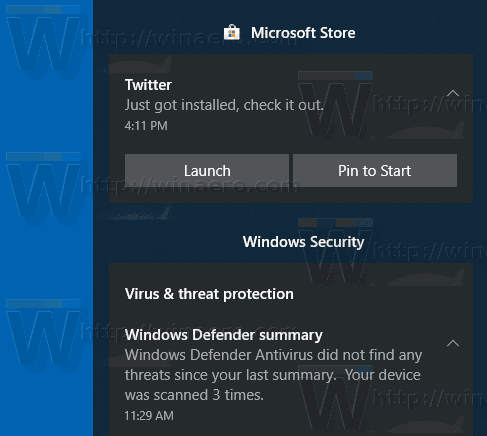Select the Windows Security group header

click(303, 242)
